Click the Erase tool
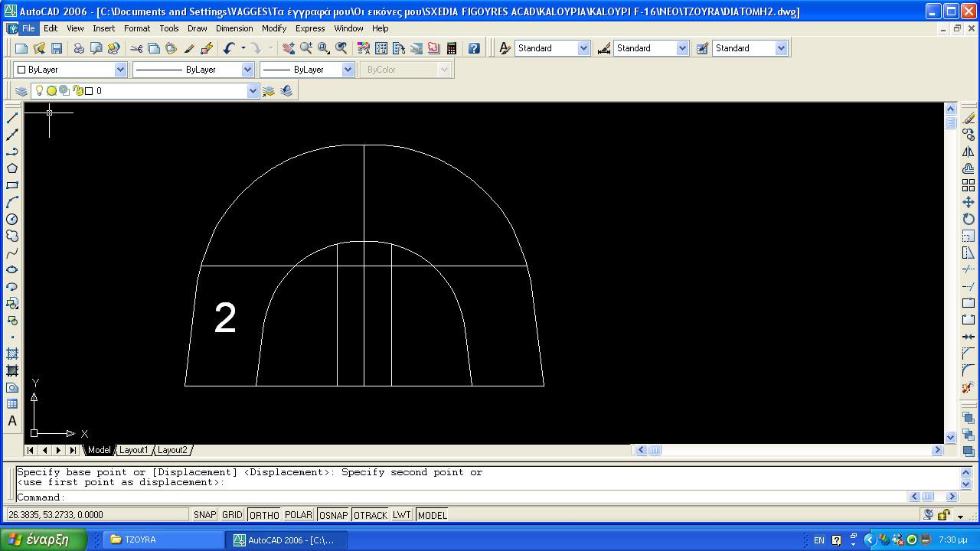This screenshot has width=980, height=551. coord(969,118)
